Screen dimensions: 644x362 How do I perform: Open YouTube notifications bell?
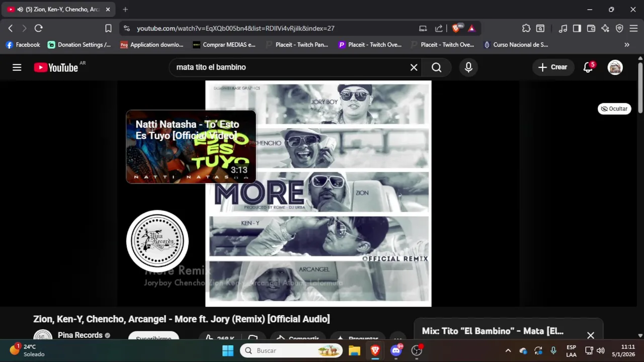588,67
